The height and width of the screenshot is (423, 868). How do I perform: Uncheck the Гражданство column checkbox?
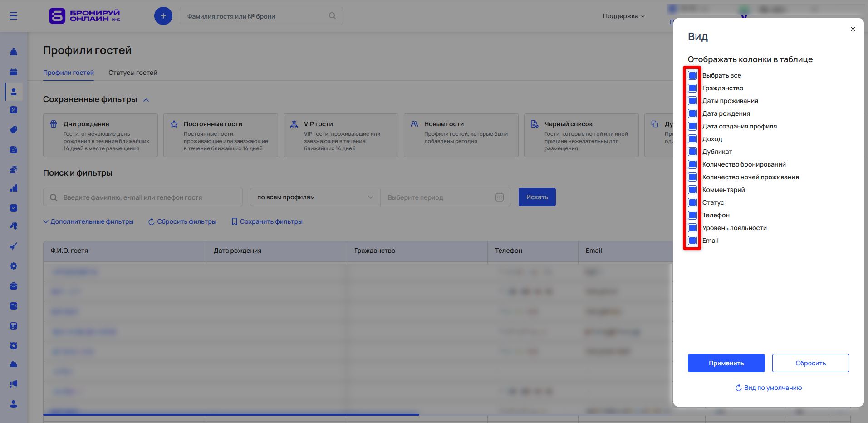pos(692,88)
